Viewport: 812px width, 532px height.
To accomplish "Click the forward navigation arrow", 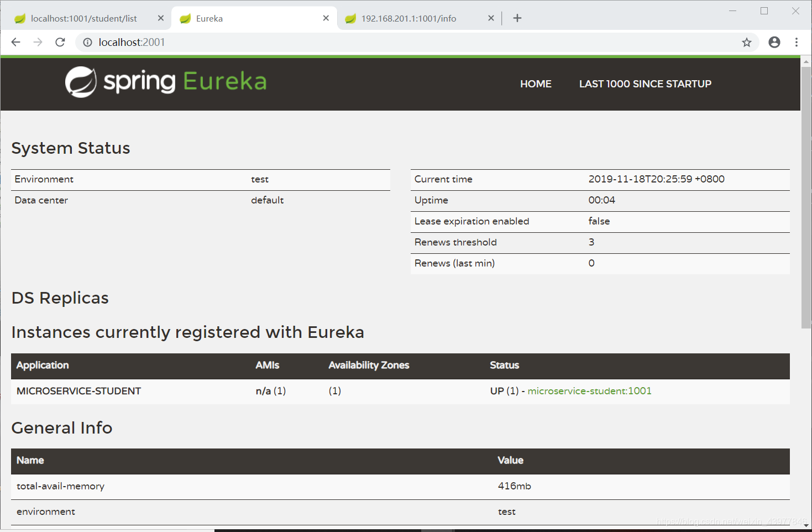I will [38, 42].
